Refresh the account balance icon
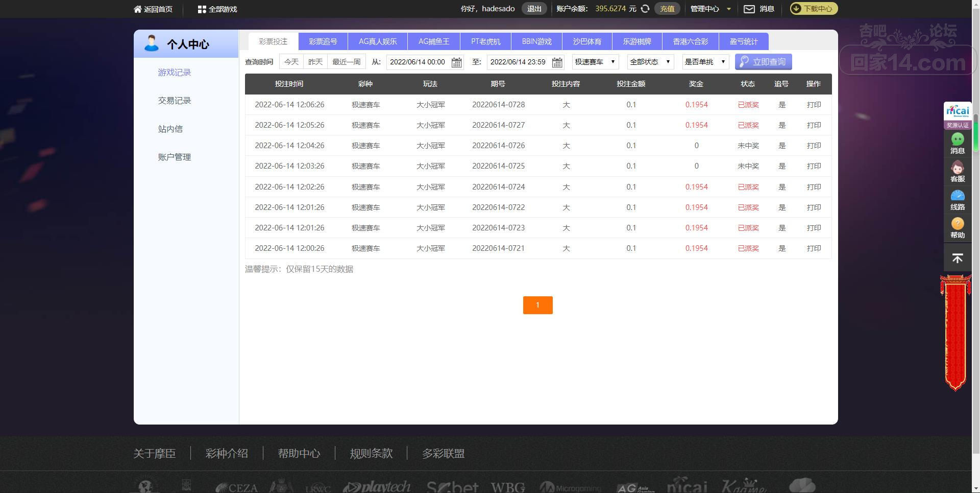 645,9
